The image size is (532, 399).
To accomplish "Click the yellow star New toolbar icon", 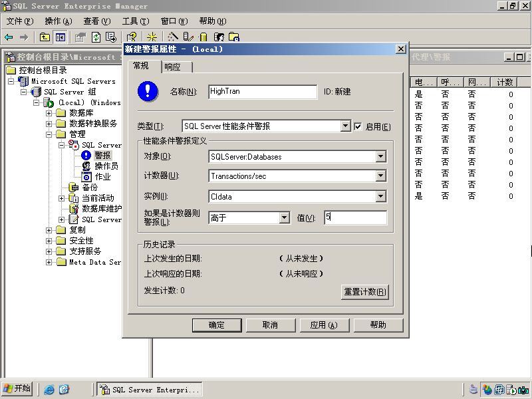I will [152, 37].
